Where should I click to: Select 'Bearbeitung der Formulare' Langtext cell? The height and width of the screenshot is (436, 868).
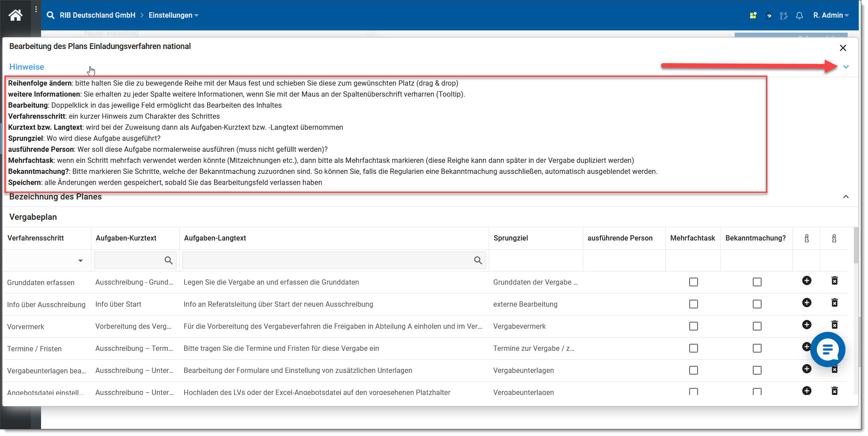(x=298, y=370)
